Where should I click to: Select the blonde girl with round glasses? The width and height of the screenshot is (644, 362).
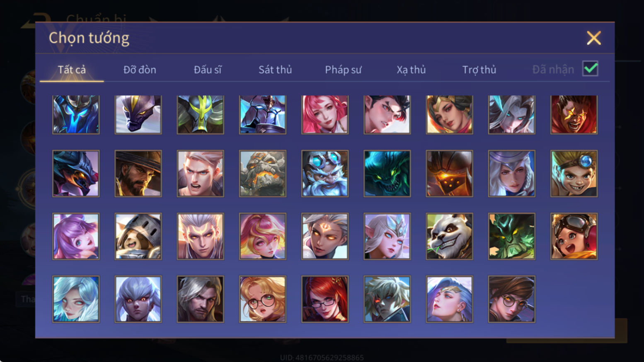[x=263, y=299]
